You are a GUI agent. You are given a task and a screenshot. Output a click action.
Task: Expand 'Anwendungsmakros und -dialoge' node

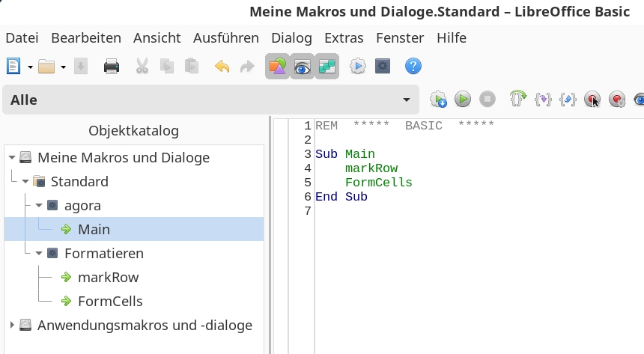coord(12,326)
